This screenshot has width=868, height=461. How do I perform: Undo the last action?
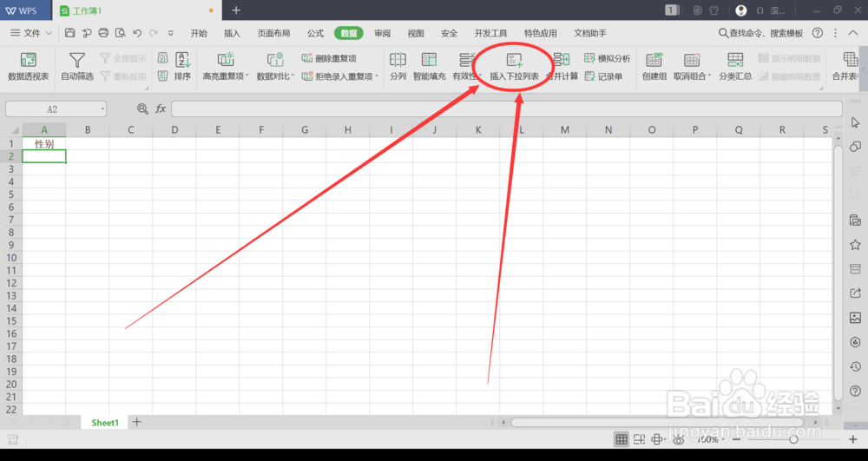[x=137, y=33]
